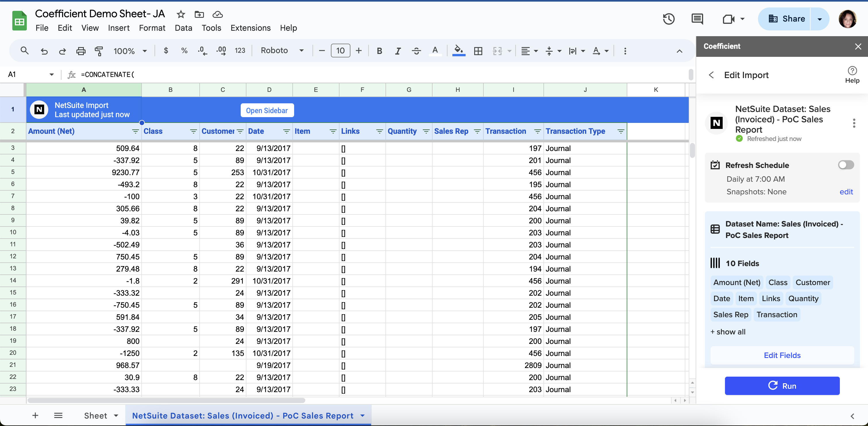Decrease decimal places
The height and width of the screenshot is (426, 868).
click(x=202, y=51)
